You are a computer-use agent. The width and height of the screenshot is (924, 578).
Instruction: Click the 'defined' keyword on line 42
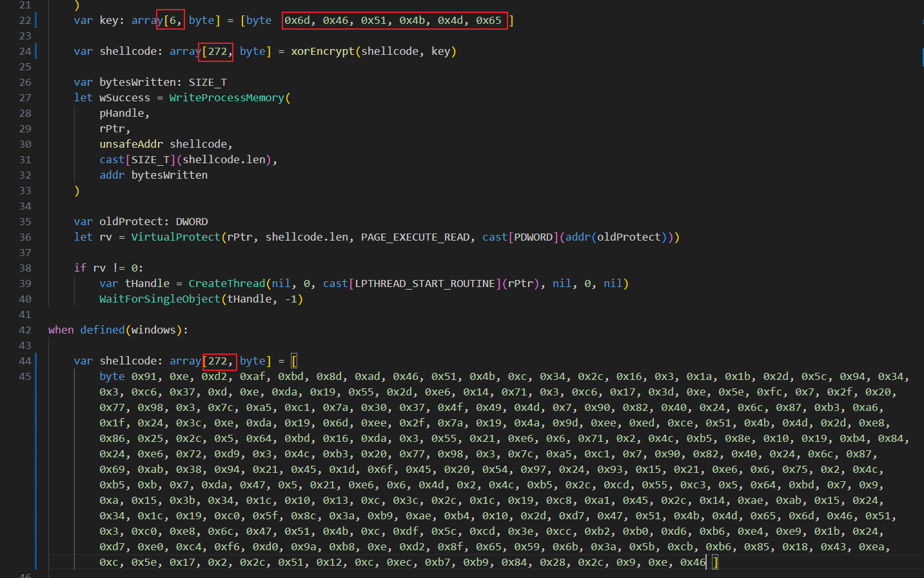pyautogui.click(x=103, y=330)
